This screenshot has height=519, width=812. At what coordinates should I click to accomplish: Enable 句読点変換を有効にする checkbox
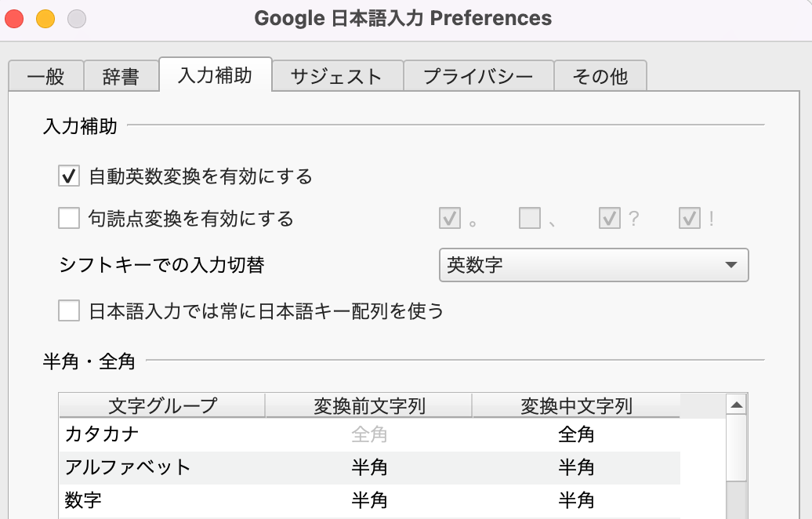click(x=69, y=218)
